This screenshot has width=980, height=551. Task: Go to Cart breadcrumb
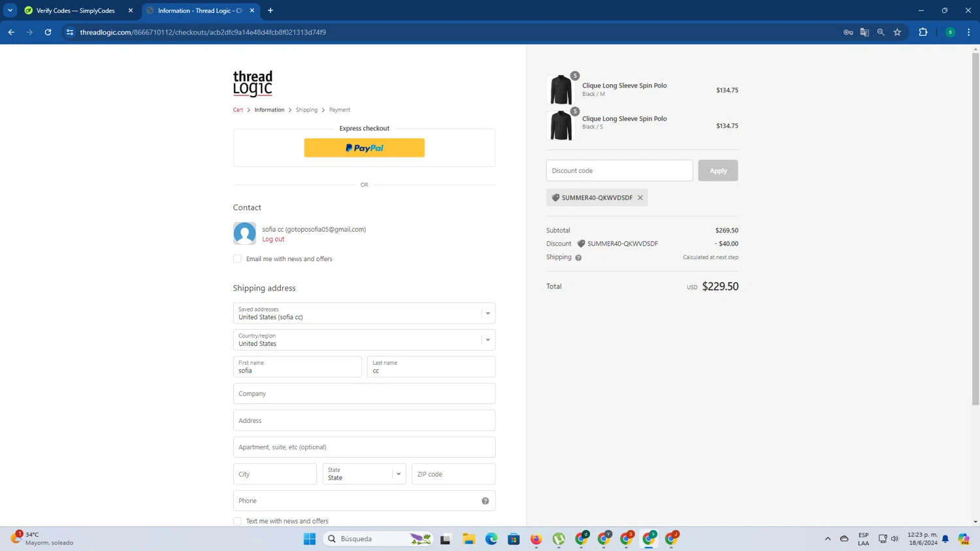click(x=238, y=110)
